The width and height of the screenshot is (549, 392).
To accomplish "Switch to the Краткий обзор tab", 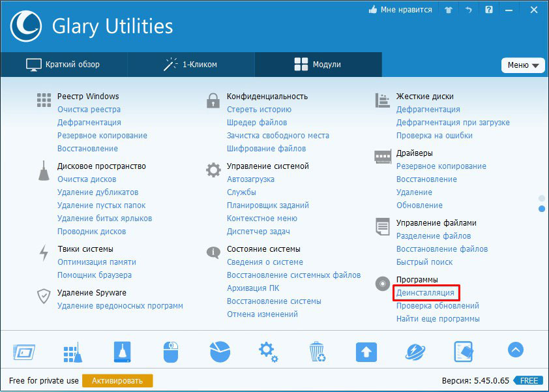I will coord(63,65).
